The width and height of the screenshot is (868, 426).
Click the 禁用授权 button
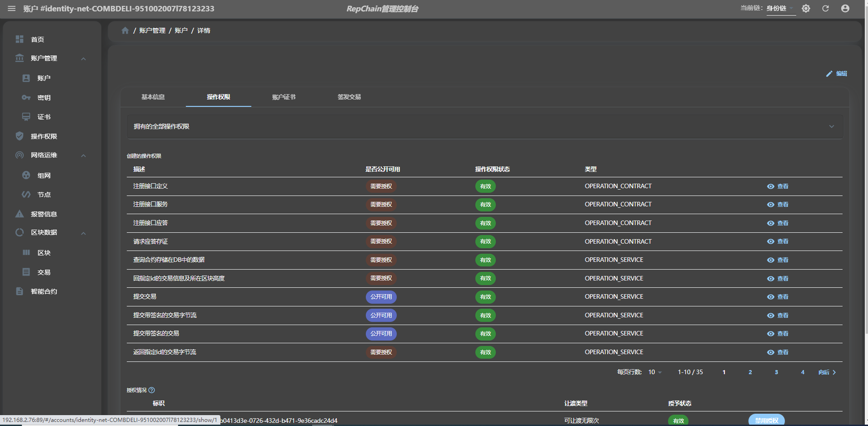767,421
